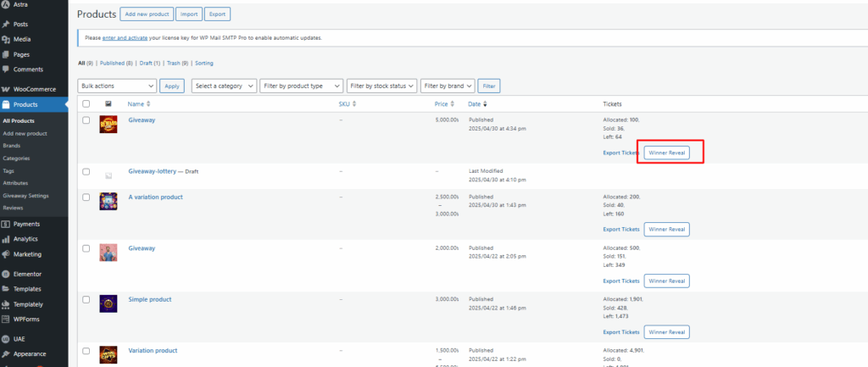
Task: Click the Appearance paintbrush icon
Action: click(x=6, y=354)
